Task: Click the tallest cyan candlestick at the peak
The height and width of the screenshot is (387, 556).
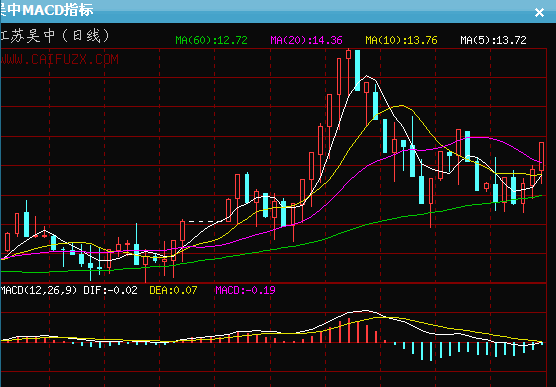Action: [357, 70]
